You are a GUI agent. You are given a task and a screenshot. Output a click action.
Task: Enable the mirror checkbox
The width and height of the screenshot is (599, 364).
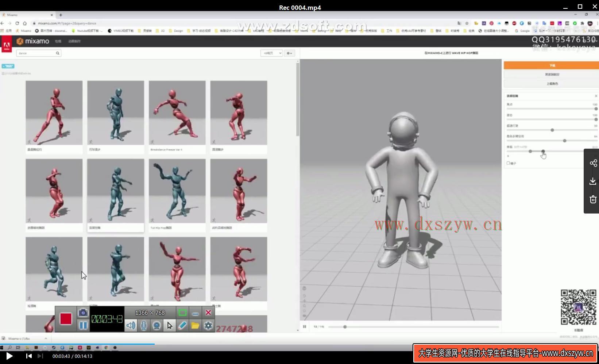point(508,163)
